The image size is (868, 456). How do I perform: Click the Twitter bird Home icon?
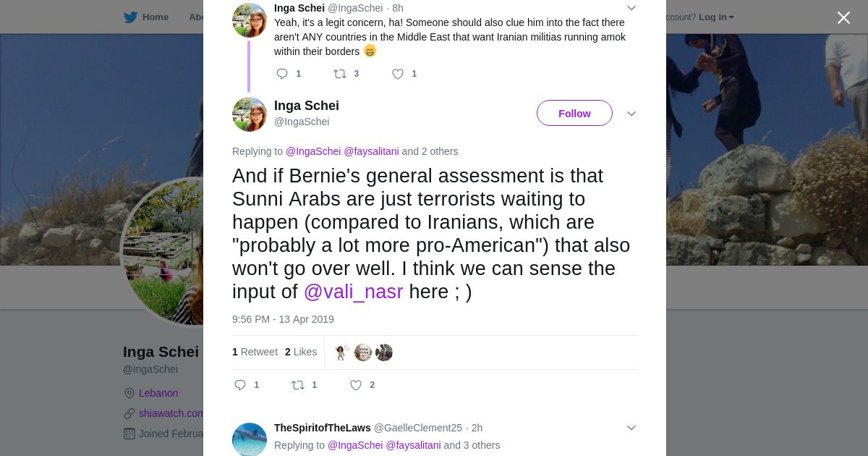(x=130, y=17)
